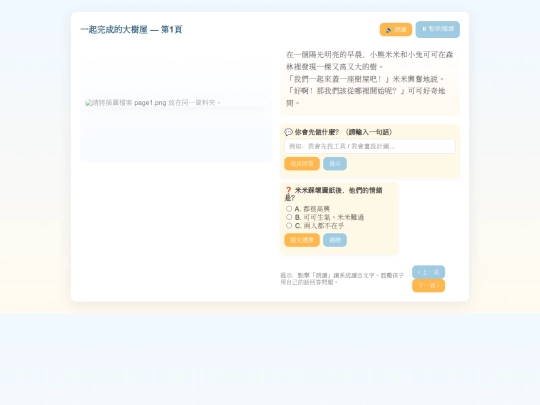Click the red question mark icon
The image size is (540, 405).
pyautogui.click(x=289, y=190)
